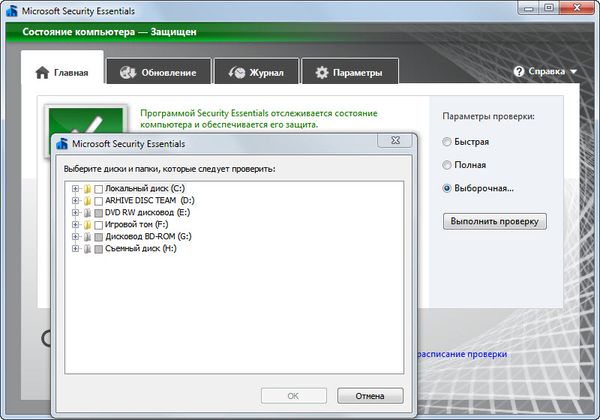
Task: Click the main window title bar castle icon
Action: pyautogui.click(x=12, y=11)
